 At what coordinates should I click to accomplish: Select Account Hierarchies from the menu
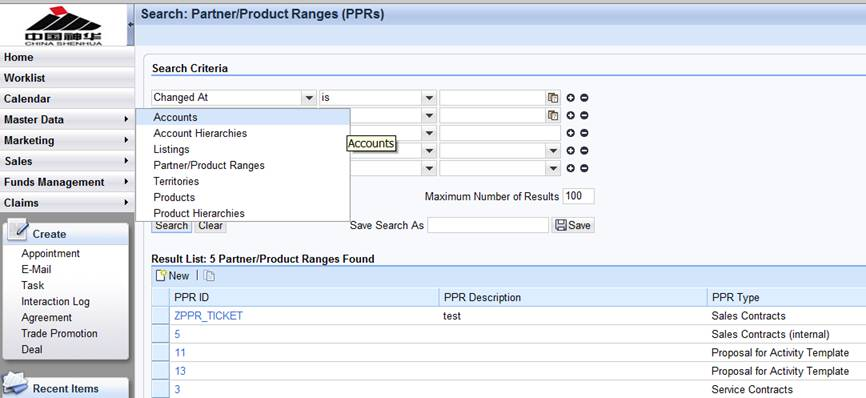pos(200,133)
